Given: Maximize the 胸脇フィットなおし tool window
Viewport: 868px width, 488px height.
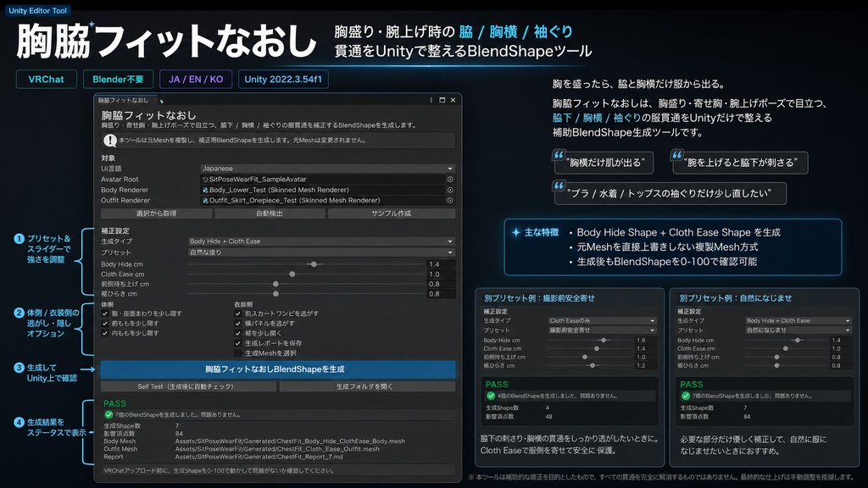Looking at the screenshot, I should click(x=442, y=100).
